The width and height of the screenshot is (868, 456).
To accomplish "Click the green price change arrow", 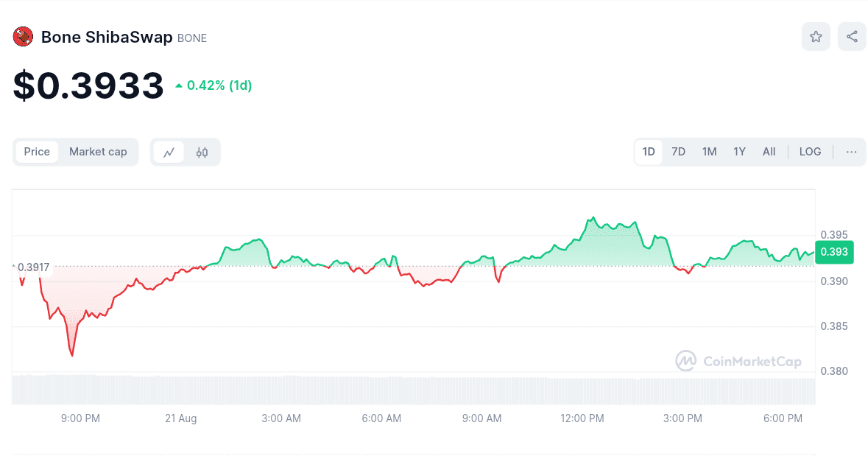I will [x=179, y=86].
